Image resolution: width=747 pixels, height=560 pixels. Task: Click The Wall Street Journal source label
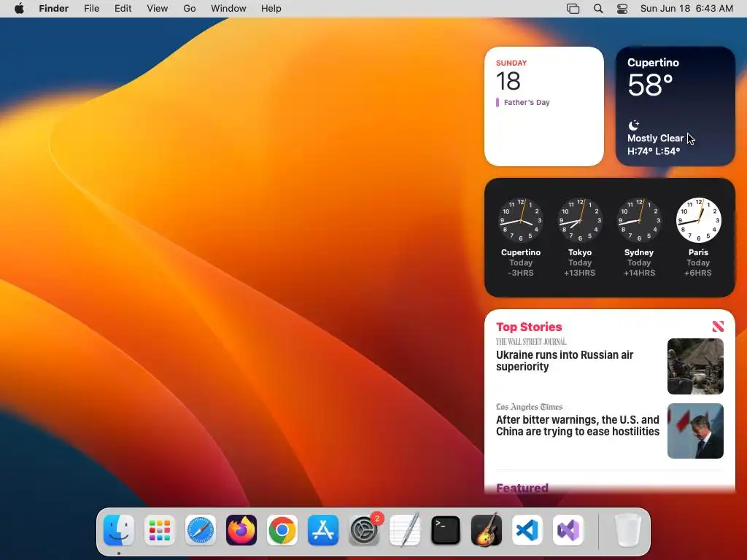tap(531, 342)
